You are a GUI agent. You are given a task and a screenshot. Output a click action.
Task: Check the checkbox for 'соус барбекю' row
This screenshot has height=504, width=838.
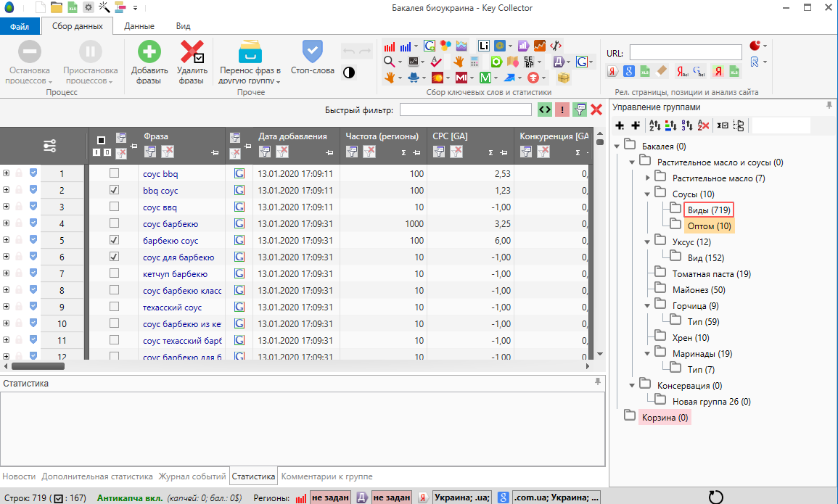pyautogui.click(x=114, y=223)
